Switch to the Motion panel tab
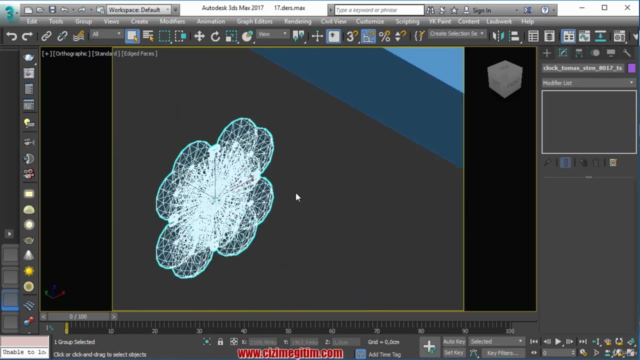This screenshot has height=360, width=640. 595,53
